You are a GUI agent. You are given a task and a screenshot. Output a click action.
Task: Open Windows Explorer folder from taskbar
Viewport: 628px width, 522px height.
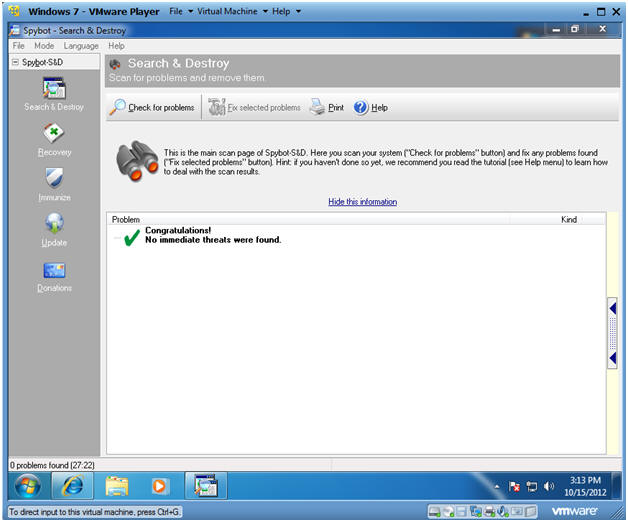117,486
